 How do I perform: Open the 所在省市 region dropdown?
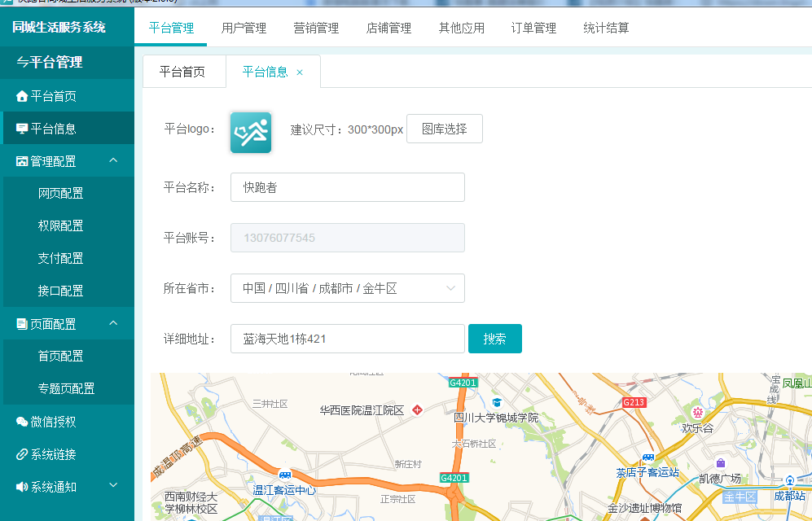click(x=347, y=288)
